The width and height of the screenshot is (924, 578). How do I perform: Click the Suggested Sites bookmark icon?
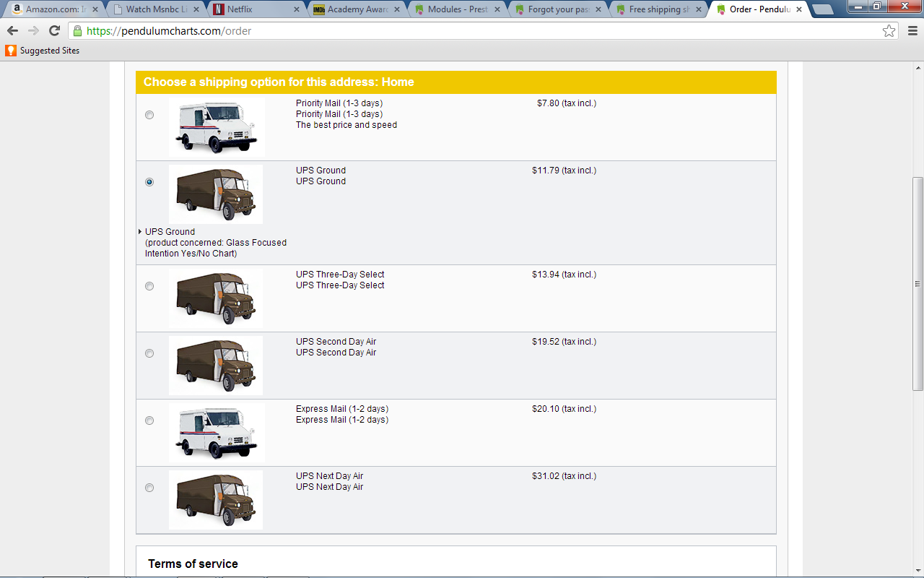[x=11, y=51]
